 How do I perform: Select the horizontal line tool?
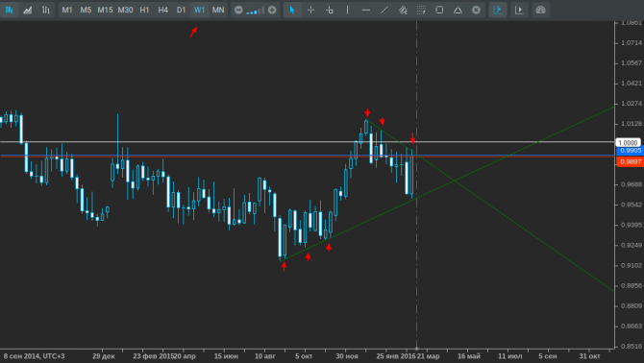click(366, 10)
